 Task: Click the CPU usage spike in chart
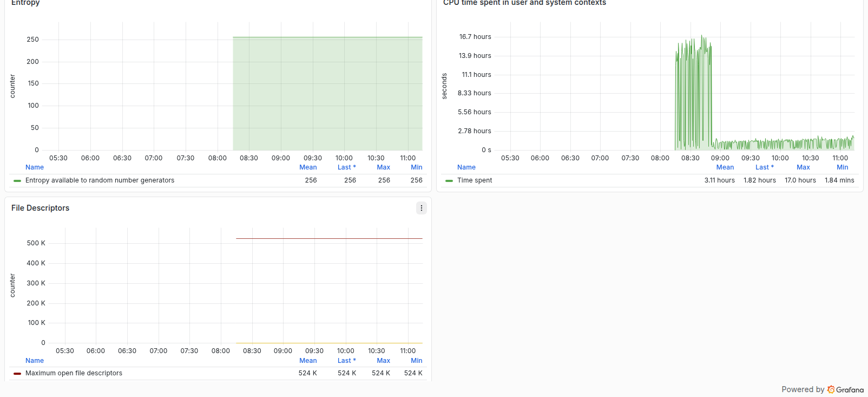(x=694, y=92)
